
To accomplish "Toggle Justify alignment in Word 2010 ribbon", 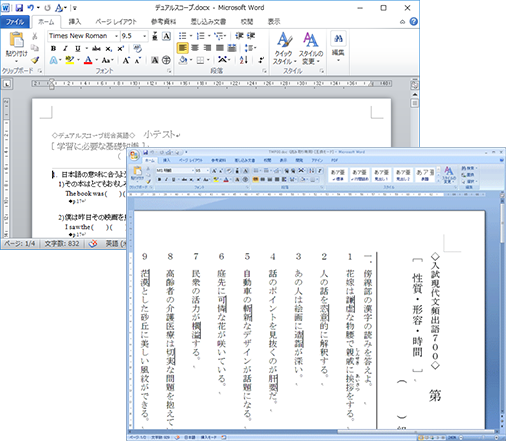I will click(x=220, y=48).
